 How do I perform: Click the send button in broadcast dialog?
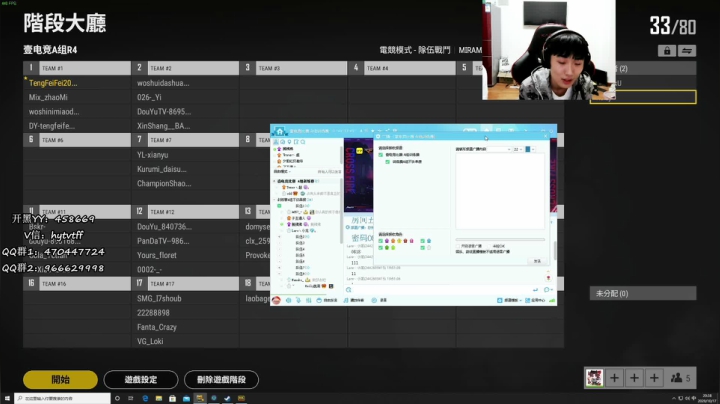pyautogui.click(x=537, y=261)
